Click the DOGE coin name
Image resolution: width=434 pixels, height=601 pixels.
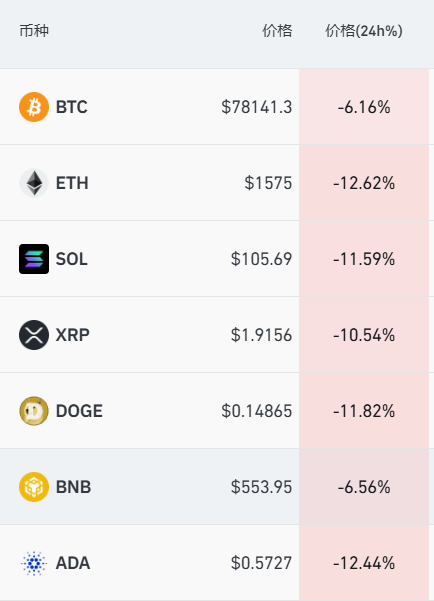tap(79, 411)
